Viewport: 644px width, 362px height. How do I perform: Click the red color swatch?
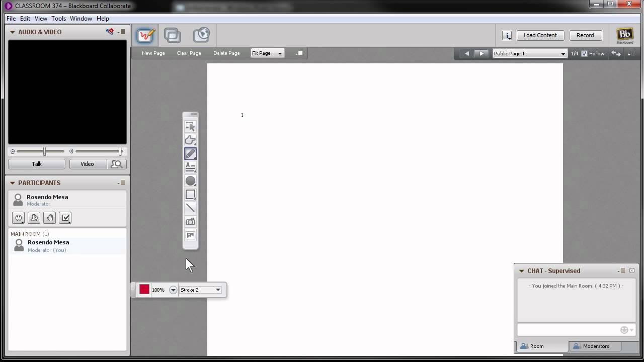(x=144, y=290)
